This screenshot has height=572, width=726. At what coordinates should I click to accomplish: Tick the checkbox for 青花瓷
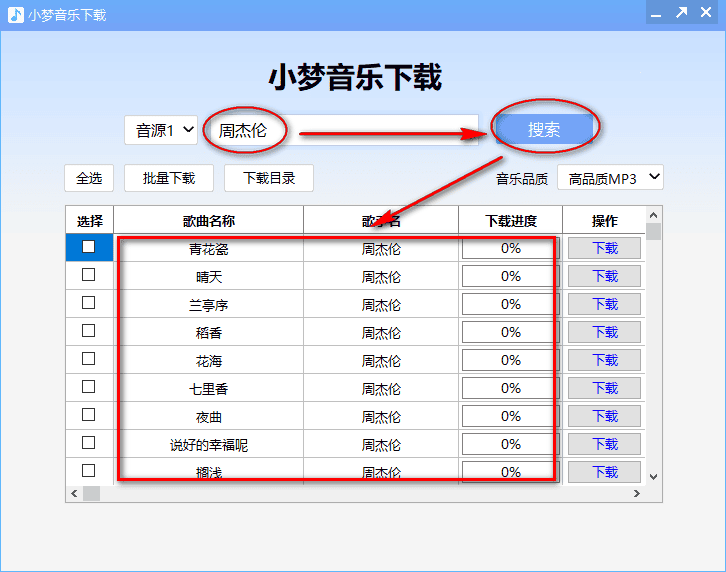(x=88, y=247)
